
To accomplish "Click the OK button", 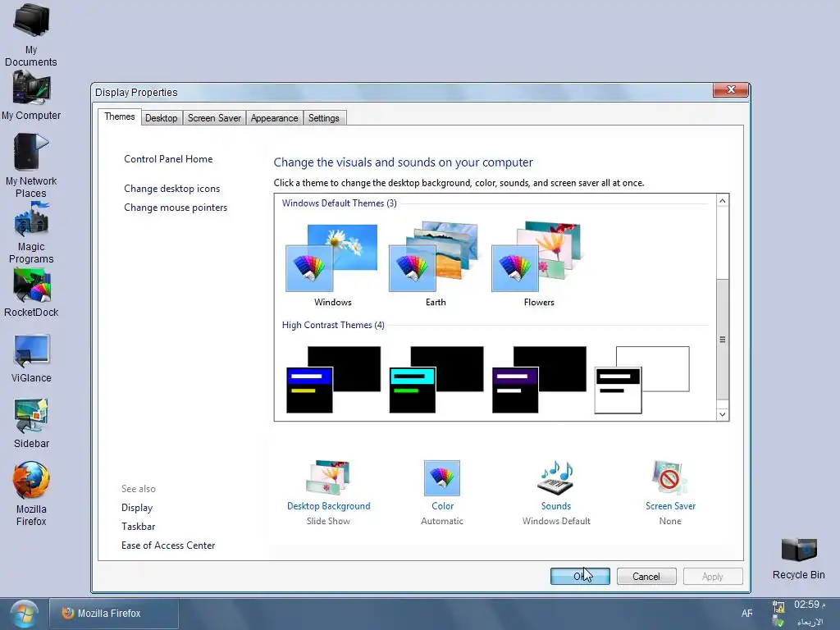I will (x=580, y=577).
